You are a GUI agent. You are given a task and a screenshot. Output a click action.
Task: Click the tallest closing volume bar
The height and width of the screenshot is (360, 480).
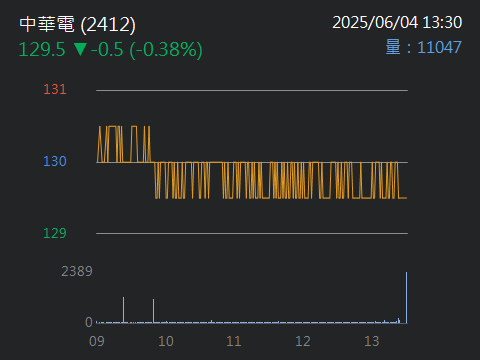(x=406, y=298)
